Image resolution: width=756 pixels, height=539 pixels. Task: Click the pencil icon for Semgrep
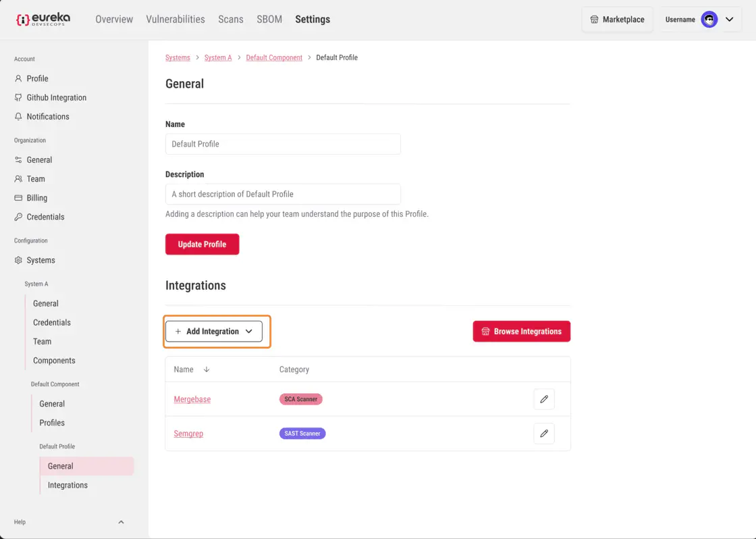click(x=543, y=434)
